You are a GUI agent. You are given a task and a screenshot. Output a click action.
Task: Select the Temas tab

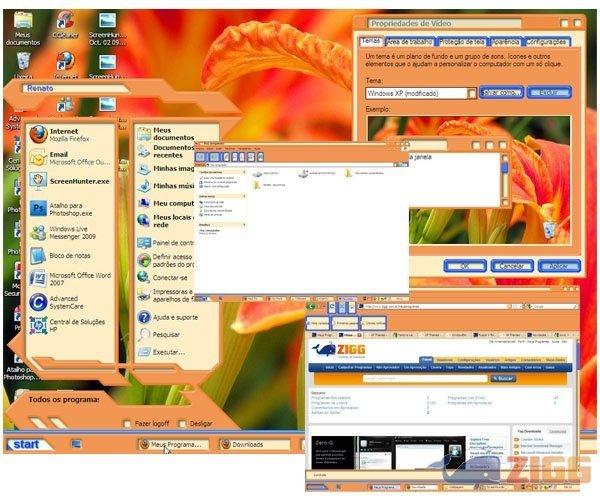coord(371,41)
